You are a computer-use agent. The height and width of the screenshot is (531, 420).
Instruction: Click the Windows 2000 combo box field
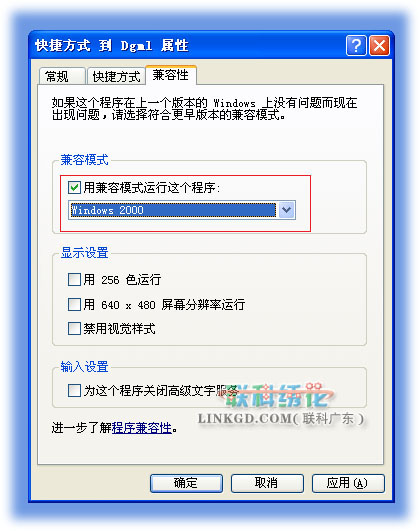pos(173,210)
